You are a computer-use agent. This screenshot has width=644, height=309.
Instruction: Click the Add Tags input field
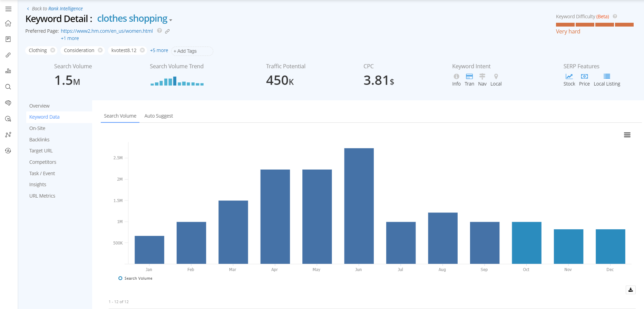coord(192,51)
